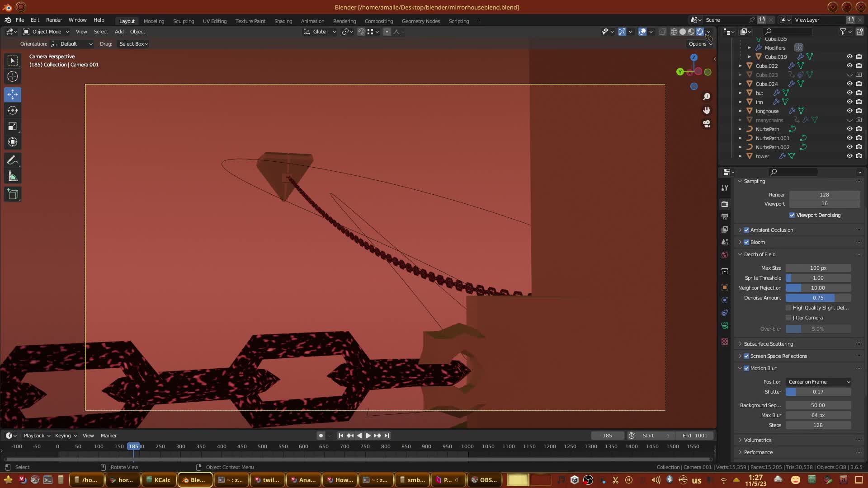Select the 3D cursor tool
The width and height of the screenshot is (868, 488).
click(13, 76)
